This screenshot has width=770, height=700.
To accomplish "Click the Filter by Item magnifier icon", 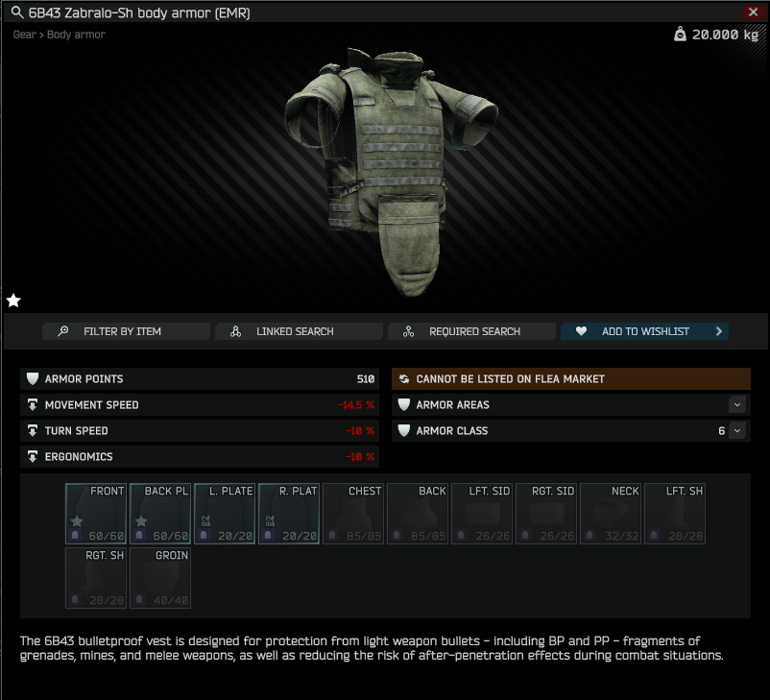I will (62, 331).
